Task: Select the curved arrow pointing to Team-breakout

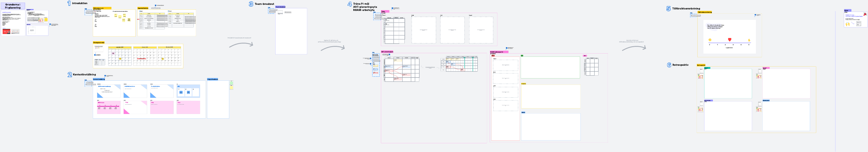Action: [x=241, y=45]
